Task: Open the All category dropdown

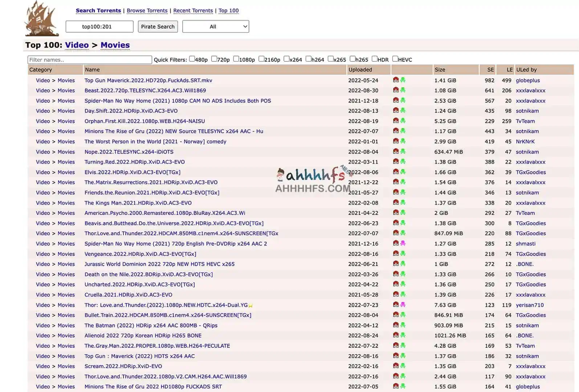Action: 216,26
